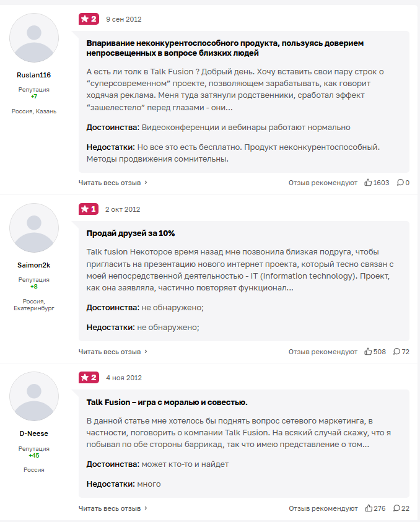This screenshot has height=522, width=420.
Task: Click the 2-star badge dated 4 ноя 2012
Action: [89, 378]
